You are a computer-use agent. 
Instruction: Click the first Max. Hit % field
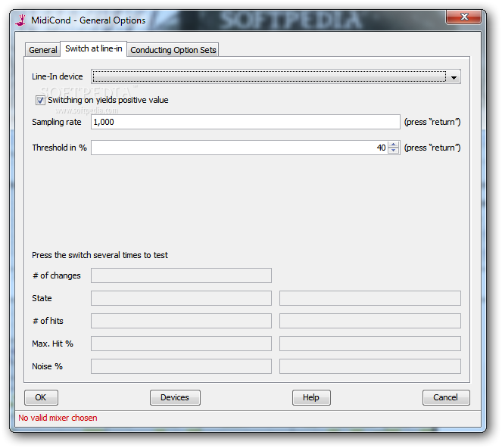[x=181, y=344]
